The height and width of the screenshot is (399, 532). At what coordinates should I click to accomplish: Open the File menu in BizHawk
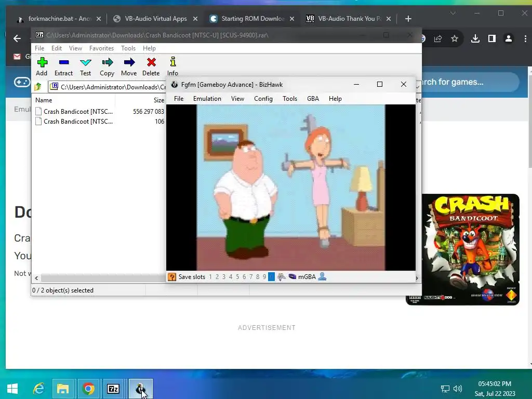tap(179, 99)
